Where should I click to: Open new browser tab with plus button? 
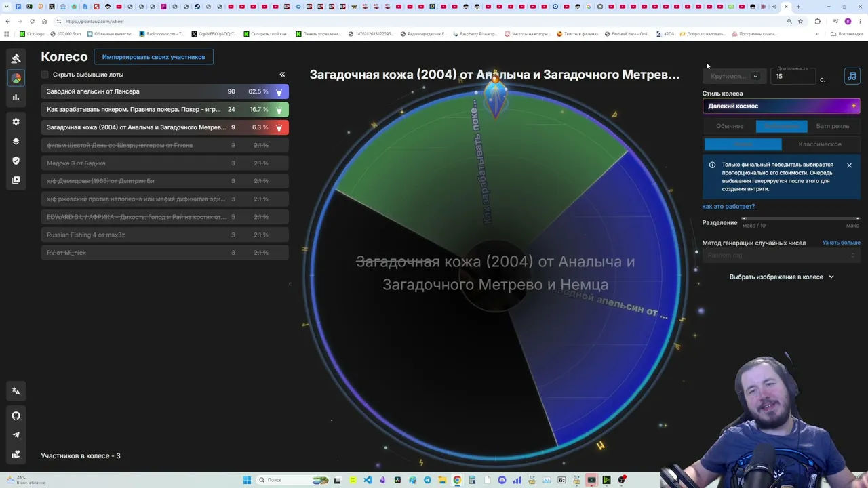coord(798,7)
